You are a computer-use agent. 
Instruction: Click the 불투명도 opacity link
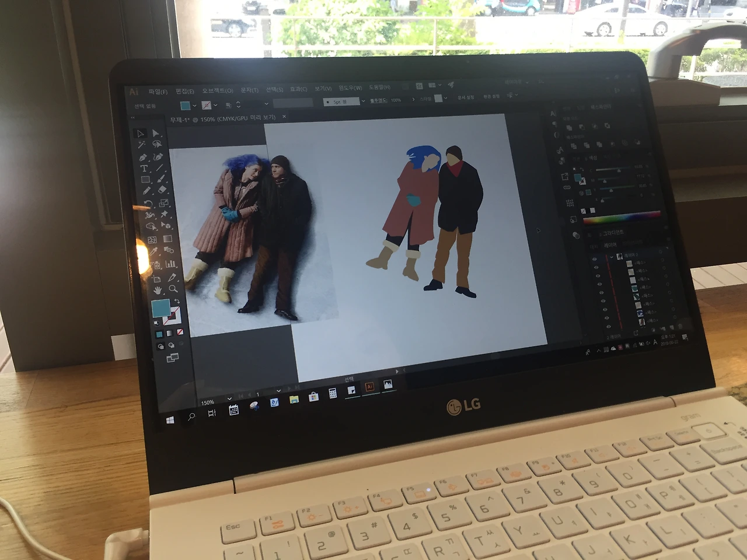tap(379, 100)
